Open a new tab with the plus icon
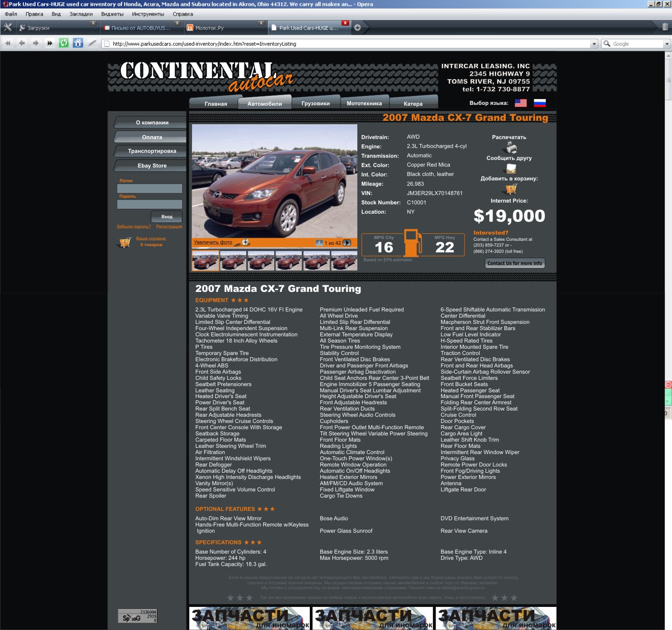Image resolution: width=672 pixels, height=630 pixels. [357, 28]
